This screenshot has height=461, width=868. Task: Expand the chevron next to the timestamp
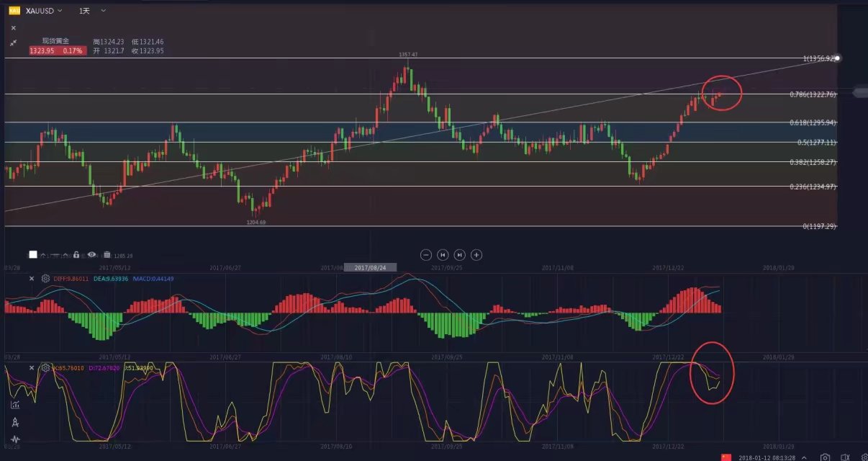coord(805,457)
